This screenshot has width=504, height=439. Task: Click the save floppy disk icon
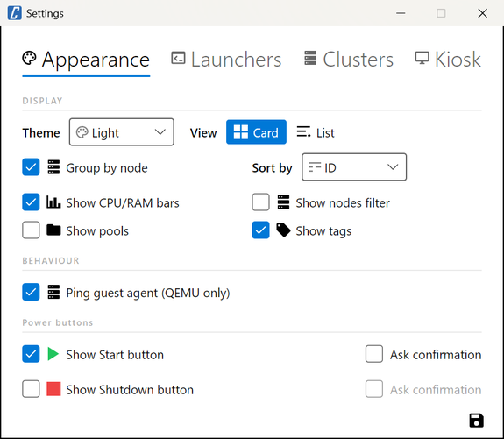point(476,421)
